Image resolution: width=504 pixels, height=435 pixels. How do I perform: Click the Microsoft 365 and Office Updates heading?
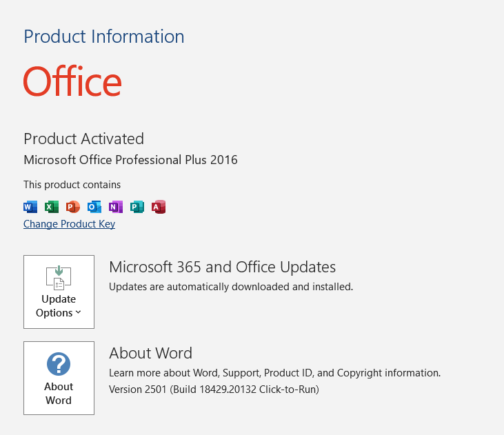[223, 267]
